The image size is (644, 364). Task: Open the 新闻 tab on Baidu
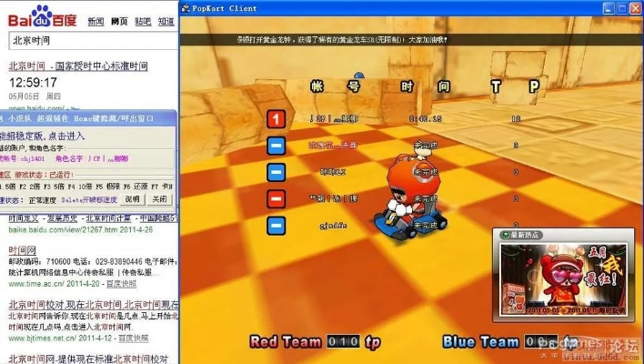96,21
